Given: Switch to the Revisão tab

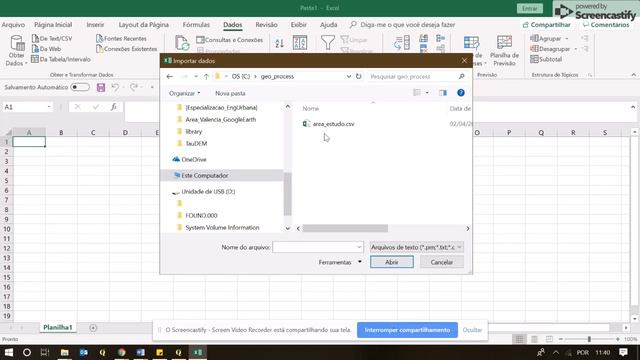Looking at the screenshot, I should click(266, 25).
